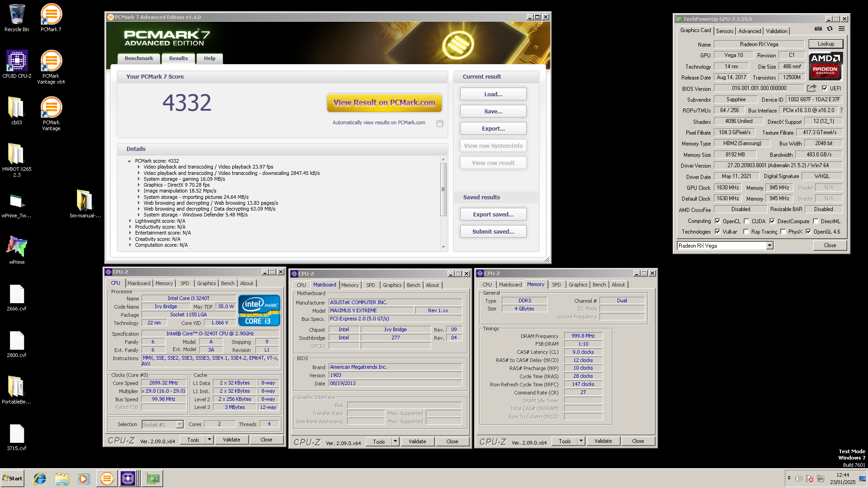Image resolution: width=868 pixels, height=488 pixels.
Task: Open Windows Explorer from the taskbar
Action: [62, 479]
